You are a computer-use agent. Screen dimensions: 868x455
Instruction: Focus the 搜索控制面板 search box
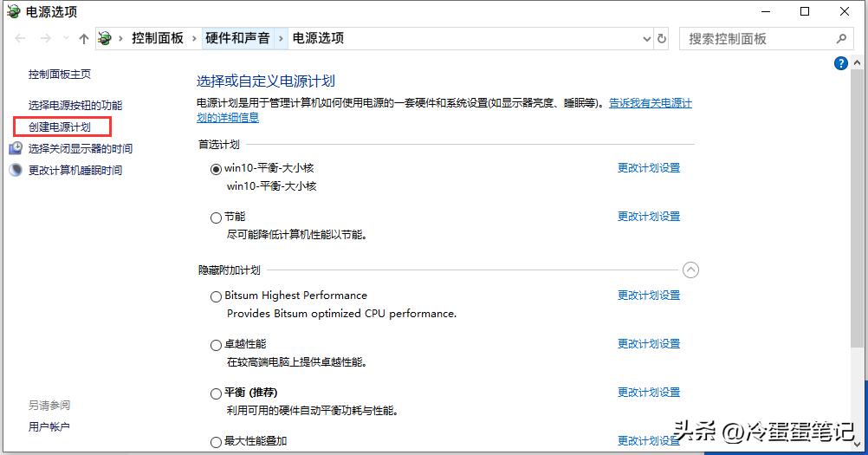pos(766,39)
